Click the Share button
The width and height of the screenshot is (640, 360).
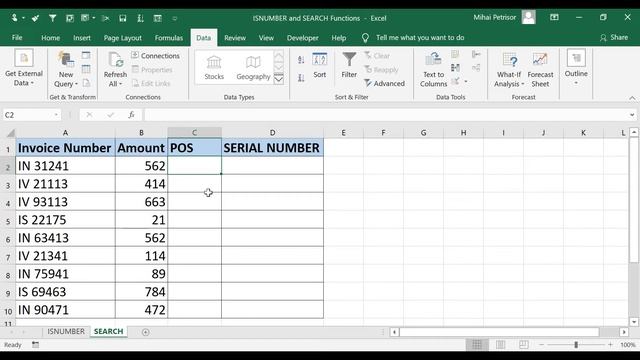point(614,38)
